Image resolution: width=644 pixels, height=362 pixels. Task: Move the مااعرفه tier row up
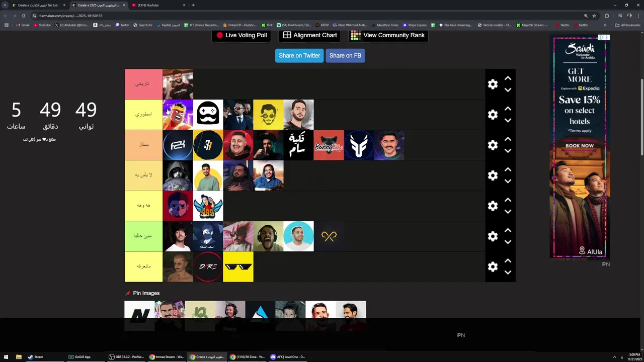(x=508, y=260)
